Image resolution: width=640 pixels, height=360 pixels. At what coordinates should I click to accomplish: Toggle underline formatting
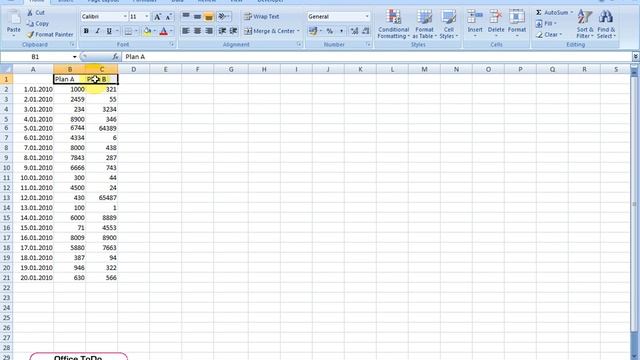click(109, 31)
